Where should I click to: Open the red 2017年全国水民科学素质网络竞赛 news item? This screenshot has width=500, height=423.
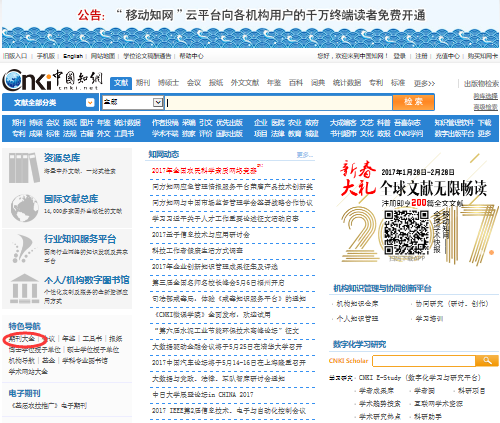click(204, 171)
